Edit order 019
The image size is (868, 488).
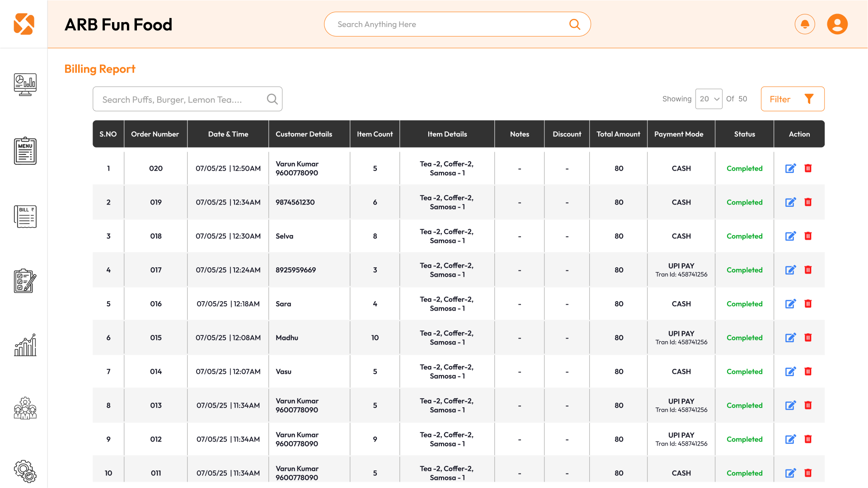pos(790,202)
